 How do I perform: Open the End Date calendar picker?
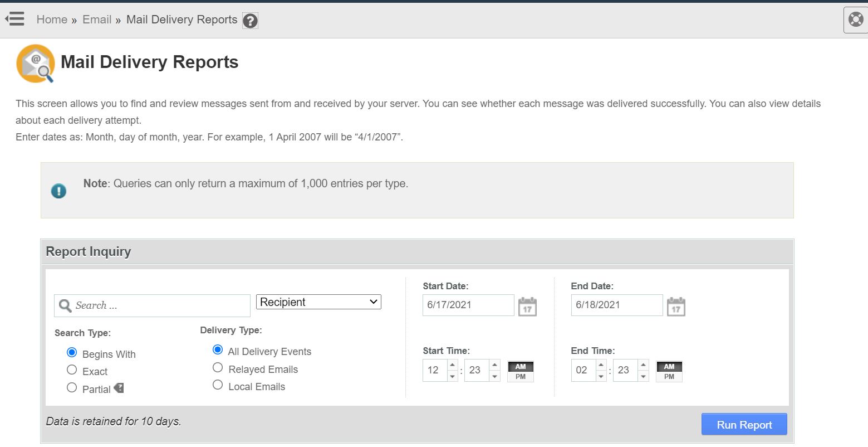pyautogui.click(x=675, y=307)
